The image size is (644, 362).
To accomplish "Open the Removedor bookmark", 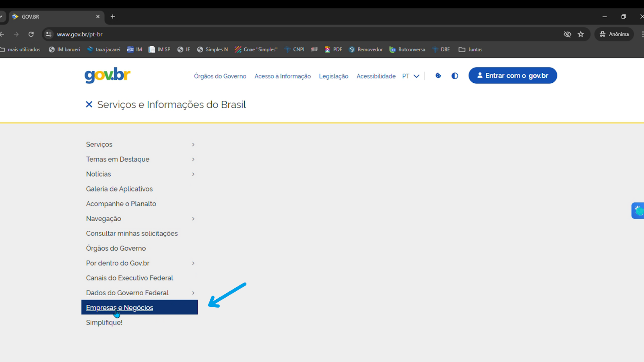I will click(365, 49).
